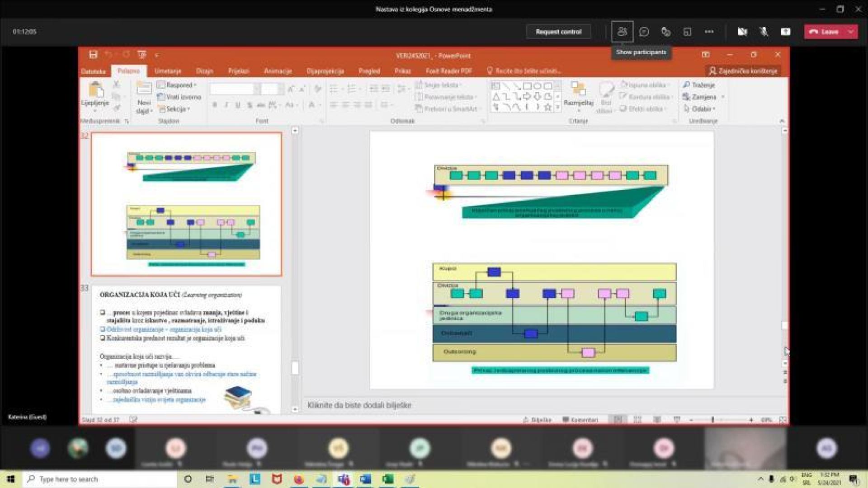
Task: Open Task View on the taskbar
Action: point(210,479)
